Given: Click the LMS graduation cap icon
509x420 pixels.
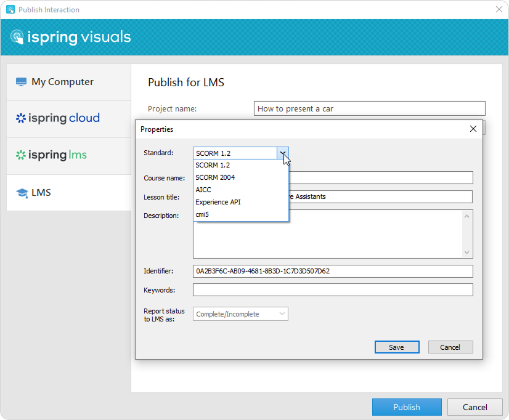Looking at the screenshot, I should 22,193.
